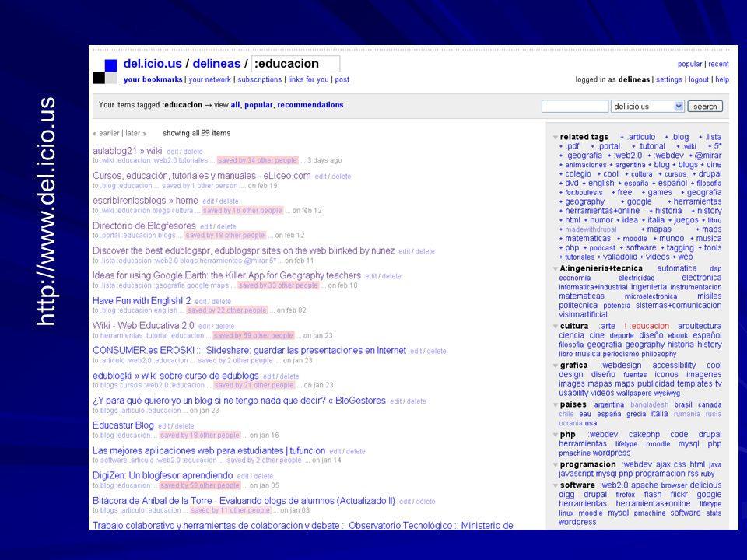Image resolution: width=747 pixels, height=560 pixels.
Task: Open Ideas for using Google Earth bookmark
Action: pyautogui.click(x=226, y=275)
